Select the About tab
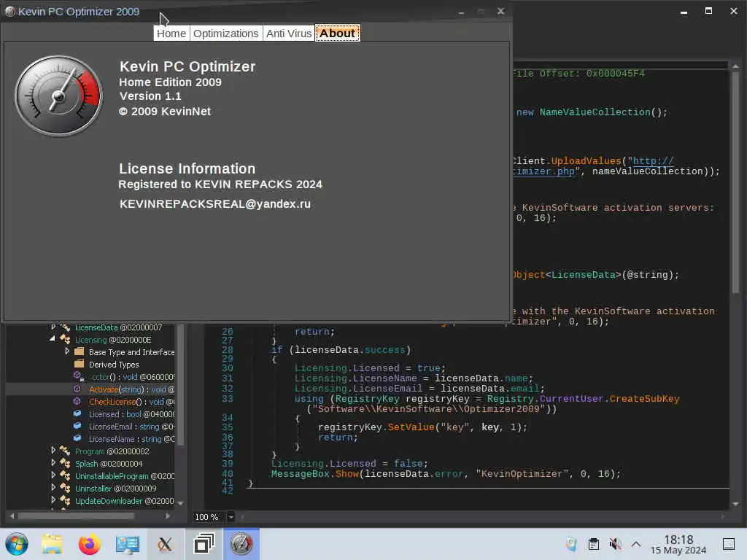The width and height of the screenshot is (747, 560). tap(337, 34)
